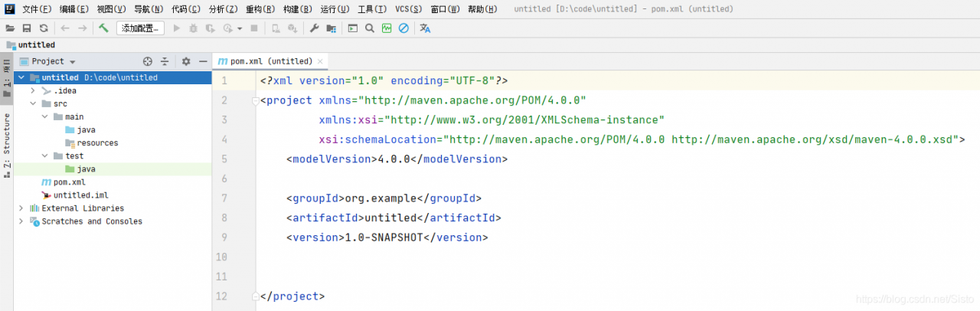
Task: Click Collapse All icon in Project panel
Action: [165, 61]
